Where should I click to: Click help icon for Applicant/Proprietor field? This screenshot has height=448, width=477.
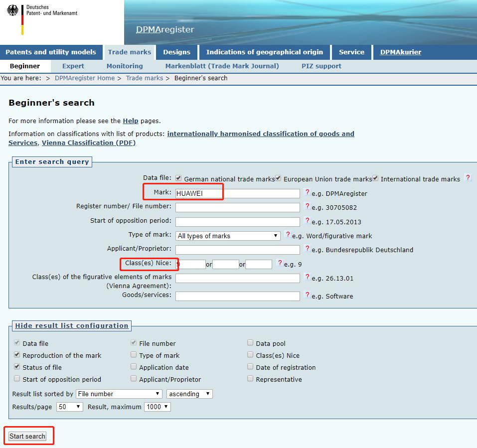[x=308, y=249]
